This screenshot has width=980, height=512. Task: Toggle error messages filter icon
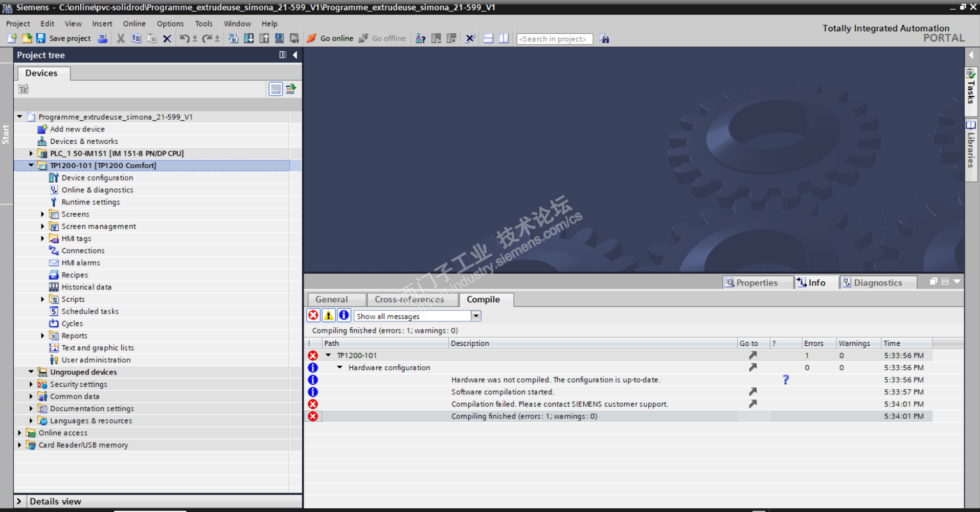point(313,316)
